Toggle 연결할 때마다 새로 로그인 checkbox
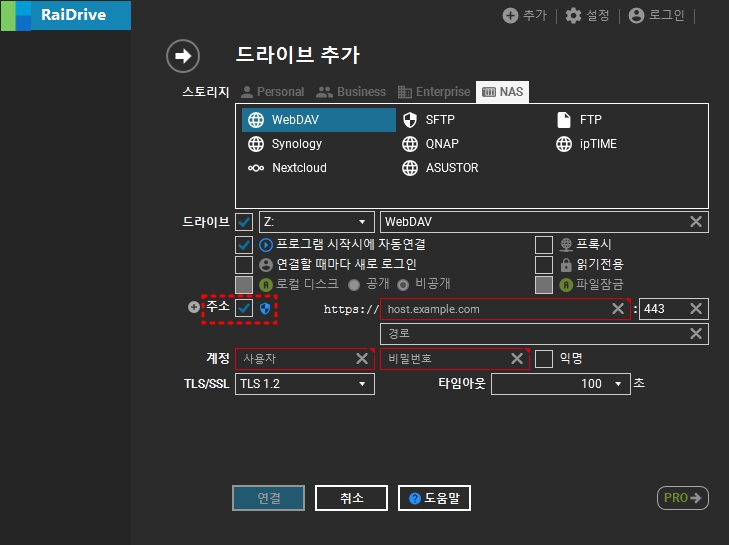Viewport: 729px width, 545px height. (244, 265)
